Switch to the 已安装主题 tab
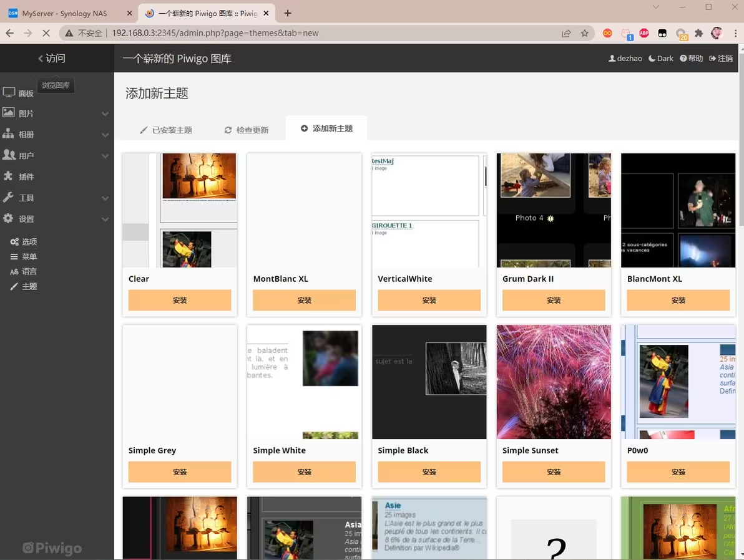 (x=166, y=130)
